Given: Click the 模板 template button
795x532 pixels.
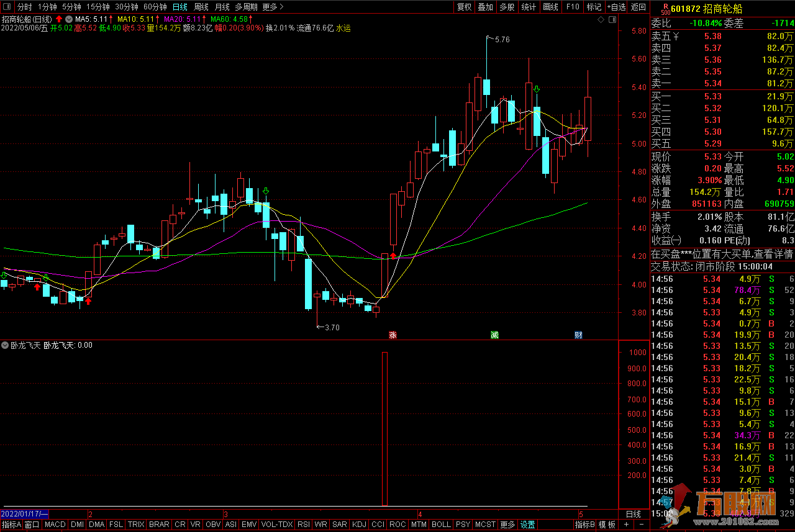Looking at the screenshot, I should click(x=607, y=525).
